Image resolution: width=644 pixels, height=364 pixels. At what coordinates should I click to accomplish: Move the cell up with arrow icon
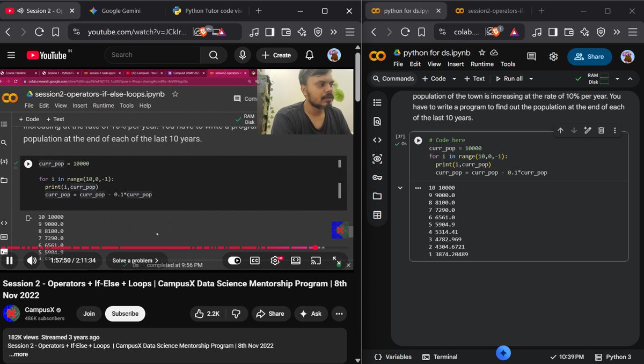pos(560,130)
